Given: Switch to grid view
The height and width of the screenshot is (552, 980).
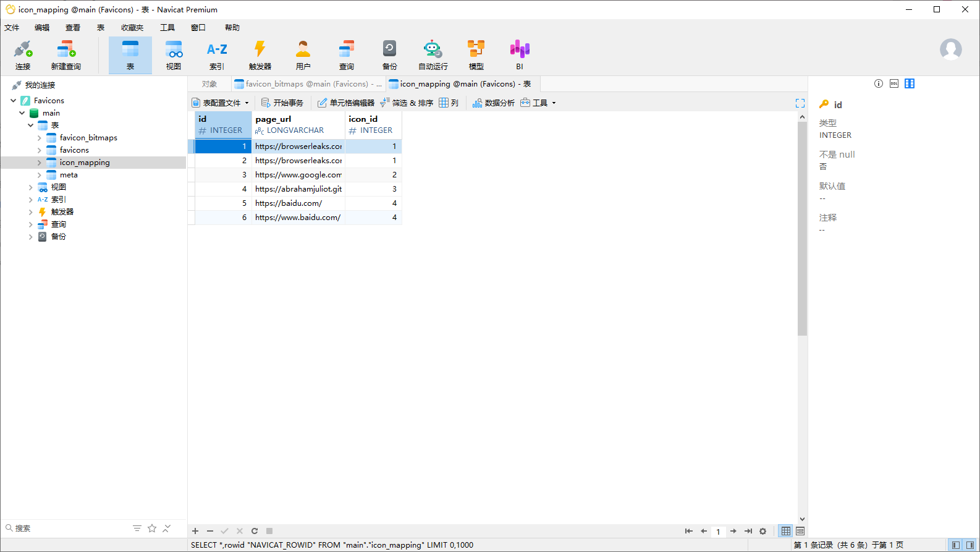Looking at the screenshot, I should click(x=786, y=531).
